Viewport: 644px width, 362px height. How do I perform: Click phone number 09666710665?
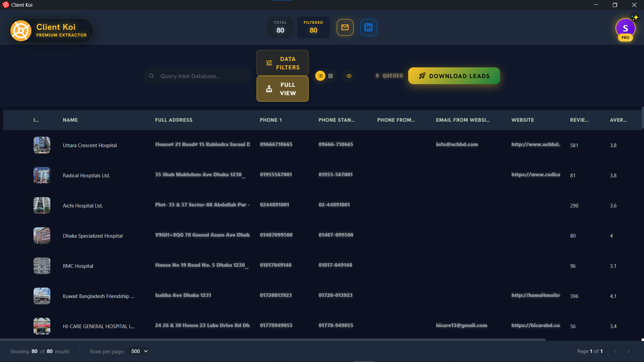(x=276, y=144)
